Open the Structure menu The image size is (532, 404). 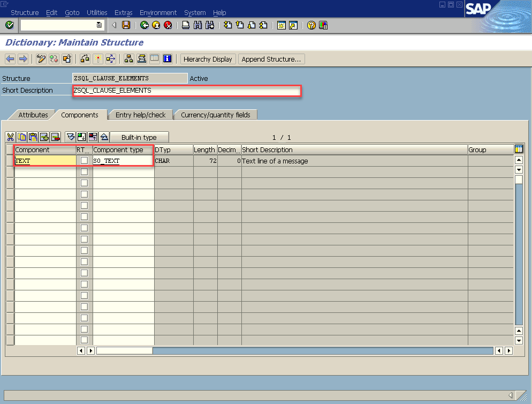click(25, 12)
